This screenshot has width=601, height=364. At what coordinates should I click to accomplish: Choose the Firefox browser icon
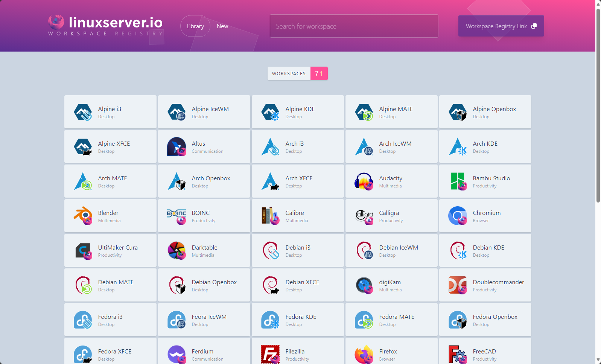pos(364,354)
